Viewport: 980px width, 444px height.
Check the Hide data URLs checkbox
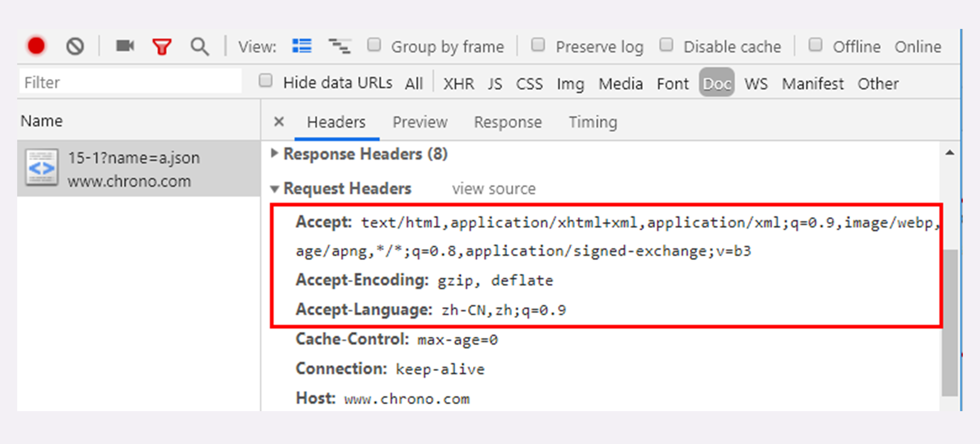pos(266,81)
